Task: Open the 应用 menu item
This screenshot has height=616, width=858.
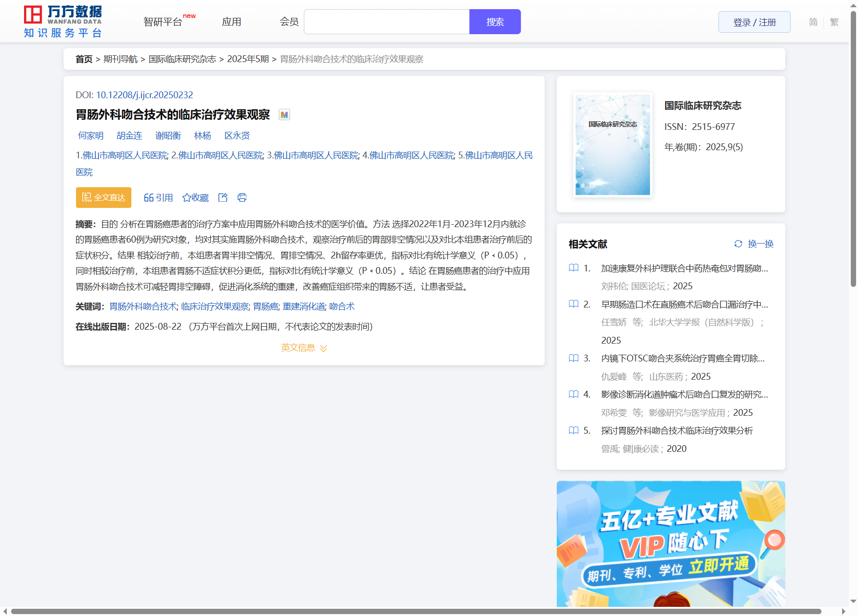Action: coord(231,22)
